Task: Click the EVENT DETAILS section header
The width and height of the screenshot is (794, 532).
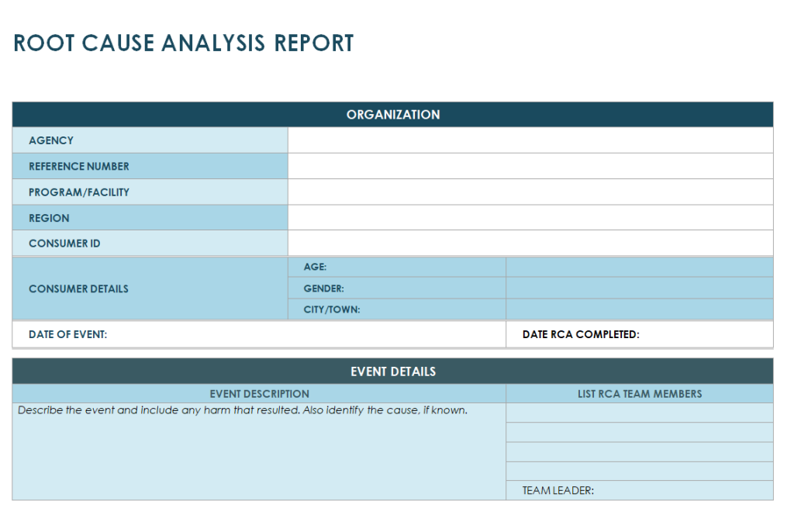Action: coord(392,371)
